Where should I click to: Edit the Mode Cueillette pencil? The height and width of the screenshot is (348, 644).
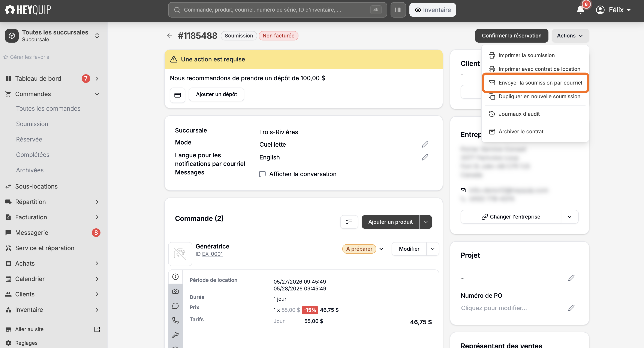point(425,144)
